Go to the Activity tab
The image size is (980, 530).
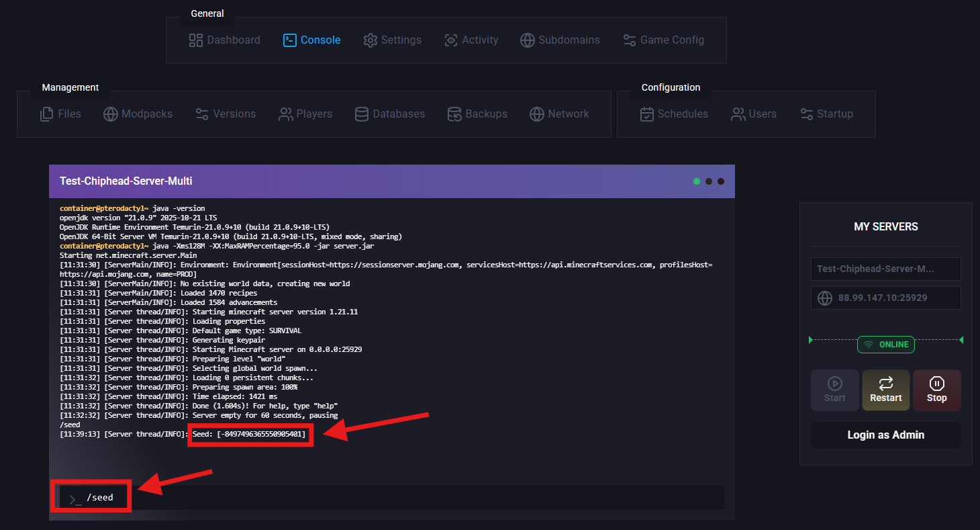tap(471, 40)
